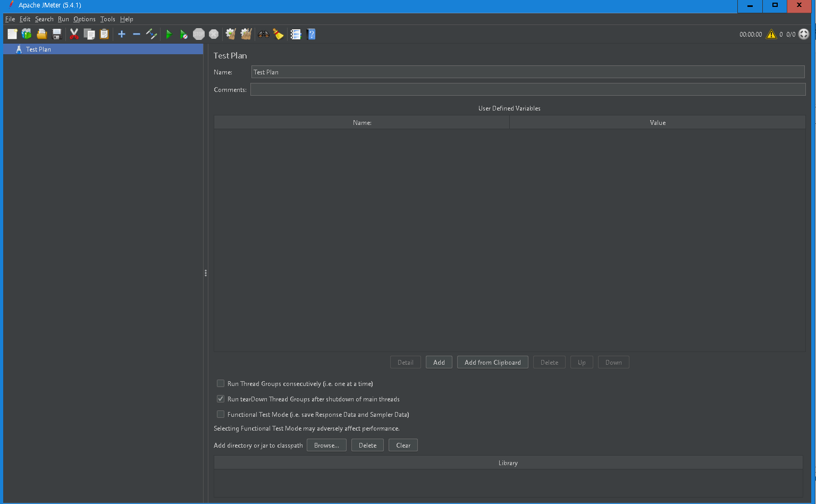Start the test with green play icon
816x504 pixels.
click(x=169, y=34)
